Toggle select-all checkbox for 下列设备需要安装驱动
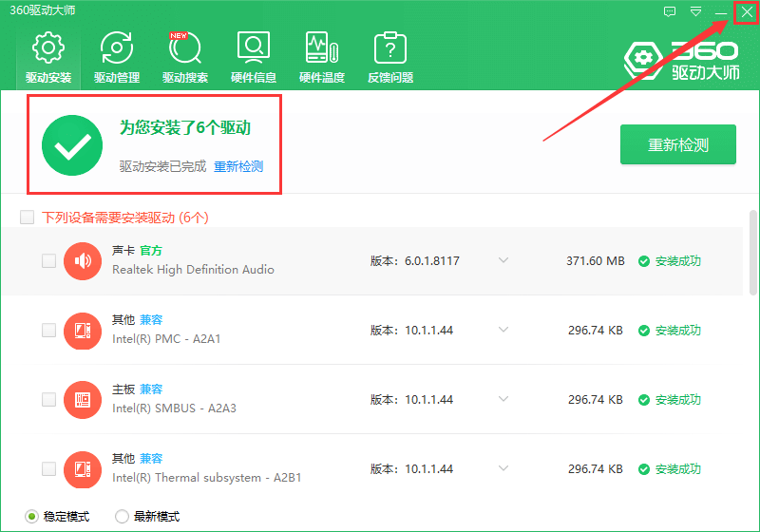The image size is (760, 532). (28, 217)
